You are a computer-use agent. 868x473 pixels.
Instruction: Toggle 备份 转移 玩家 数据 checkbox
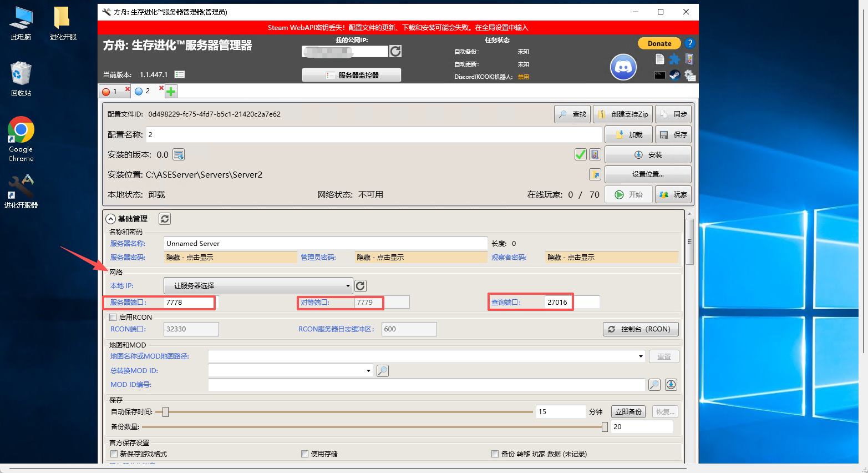tap(495, 454)
